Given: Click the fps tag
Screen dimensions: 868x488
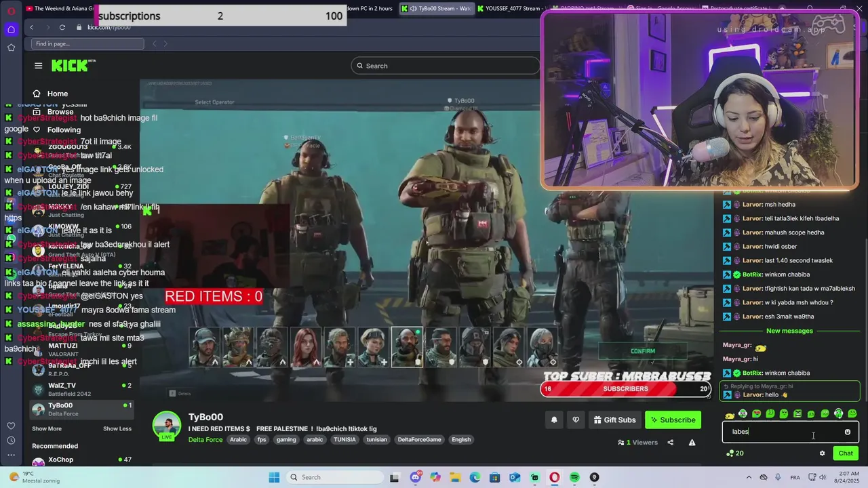Looking at the screenshot, I should (x=262, y=439).
